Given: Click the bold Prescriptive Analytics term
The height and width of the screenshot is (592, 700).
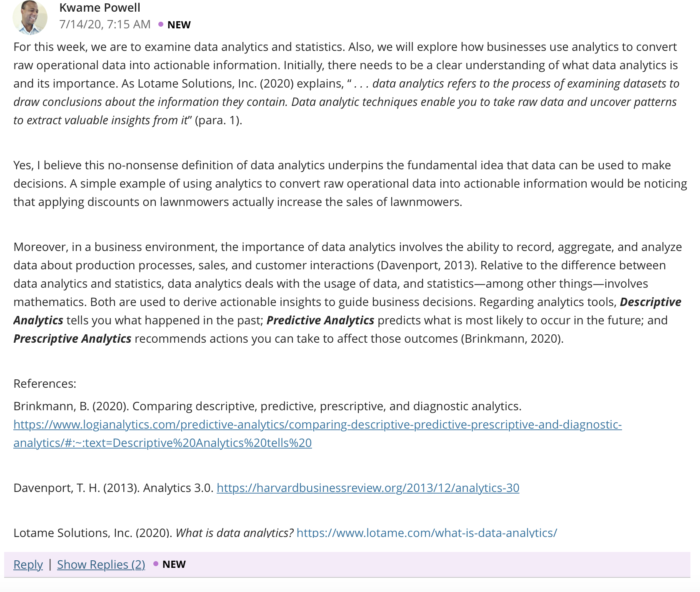Looking at the screenshot, I should (x=72, y=339).
